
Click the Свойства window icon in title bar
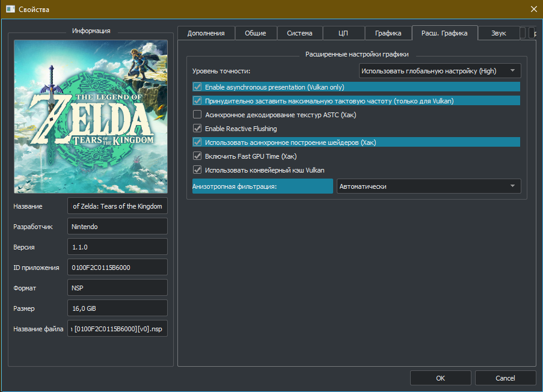[10, 9]
